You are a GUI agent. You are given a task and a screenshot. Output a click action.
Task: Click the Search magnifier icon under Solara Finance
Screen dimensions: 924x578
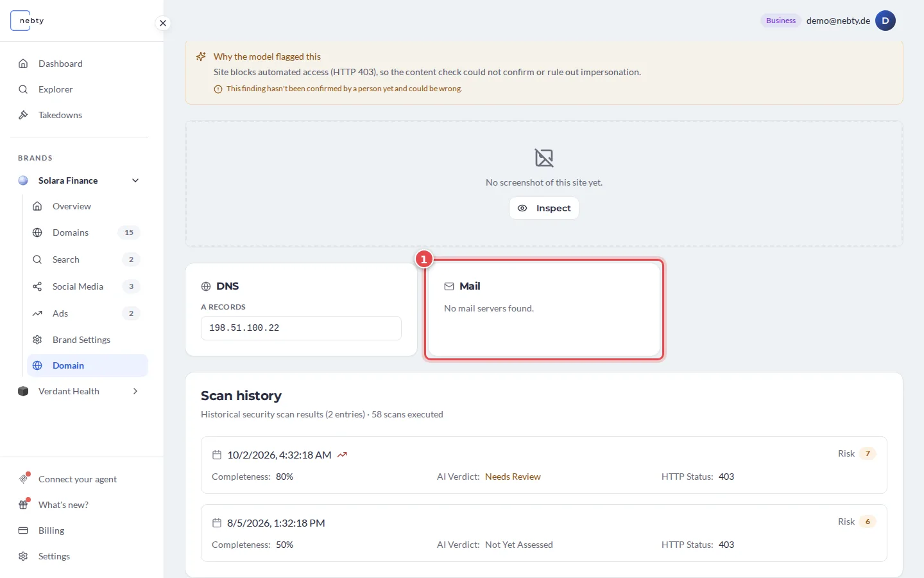click(37, 259)
